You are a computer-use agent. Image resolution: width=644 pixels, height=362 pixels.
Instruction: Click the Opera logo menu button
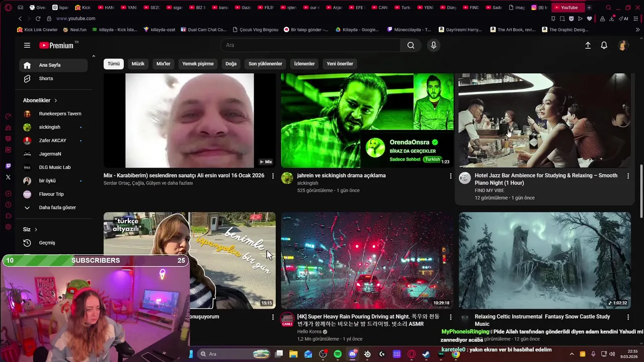[8, 8]
